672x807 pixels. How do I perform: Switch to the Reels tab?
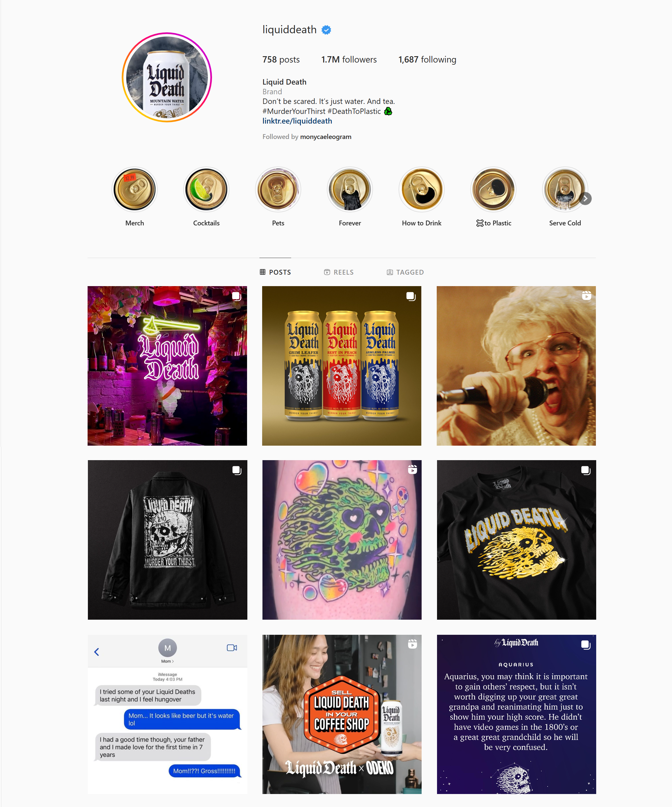[x=339, y=272]
